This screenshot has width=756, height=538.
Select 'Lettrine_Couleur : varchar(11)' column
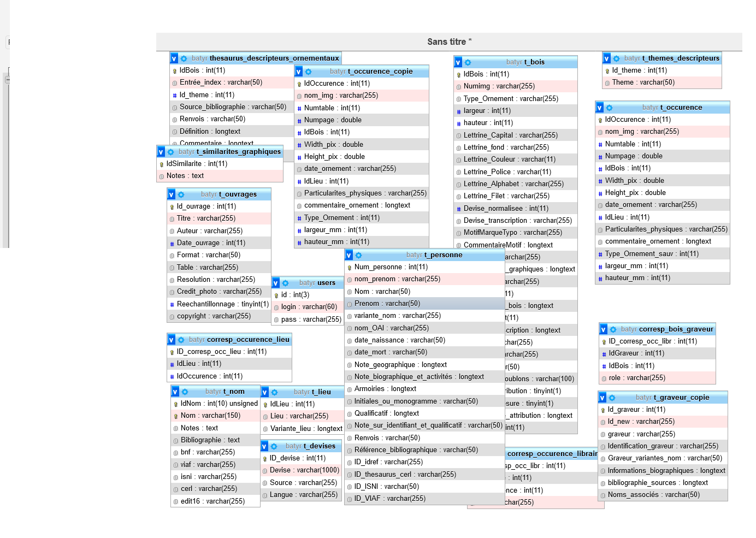(516, 159)
